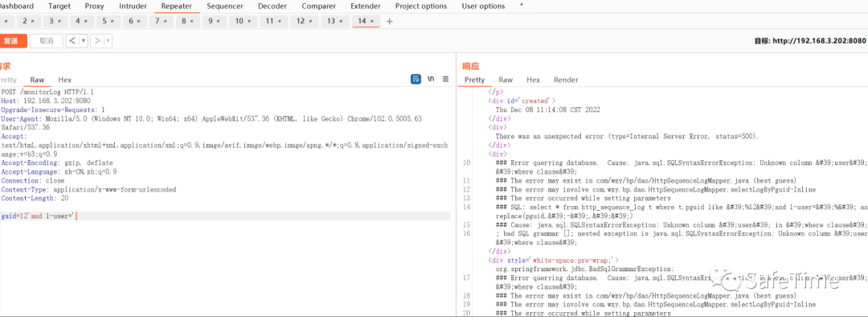Click the Accept-Encoding: gzip, deflate header
The width and height of the screenshot is (868, 317).
57,163
